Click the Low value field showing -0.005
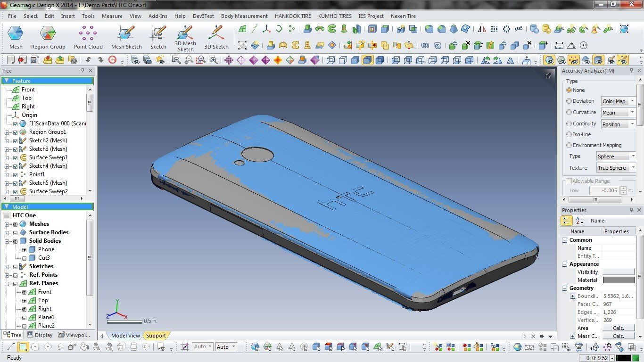Image resolution: width=644 pixels, height=362 pixels. pos(604,190)
